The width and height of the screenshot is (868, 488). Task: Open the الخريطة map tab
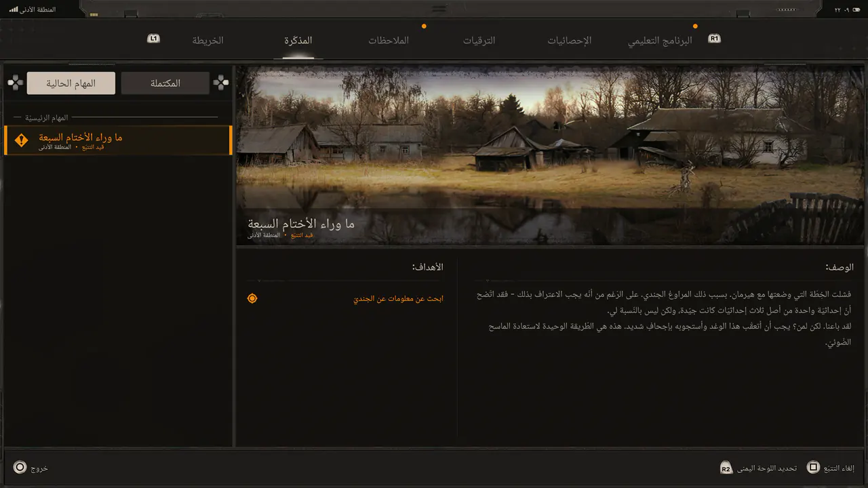208,41
